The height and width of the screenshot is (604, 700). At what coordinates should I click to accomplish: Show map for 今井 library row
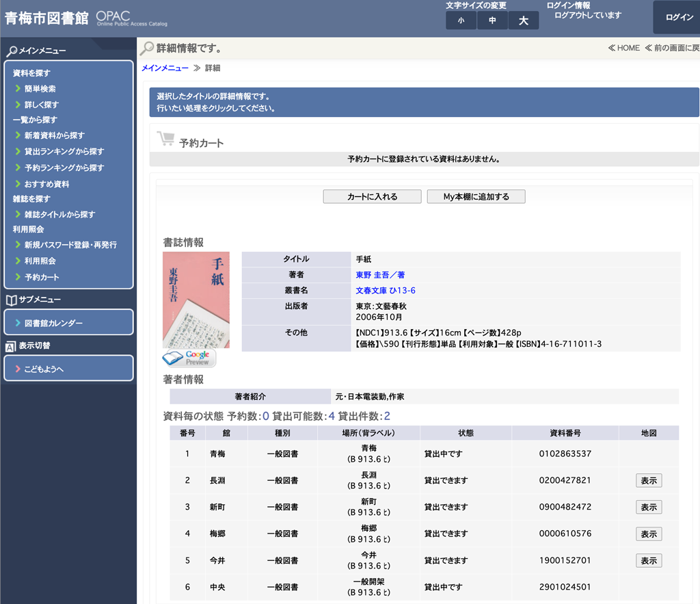(648, 560)
